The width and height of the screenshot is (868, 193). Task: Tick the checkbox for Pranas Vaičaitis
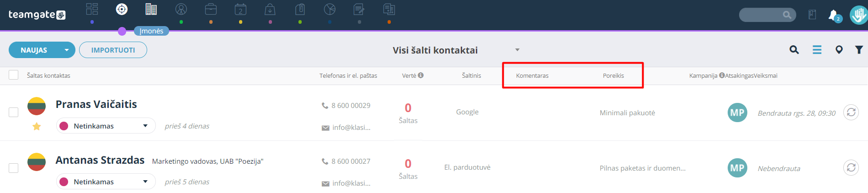pos(14,112)
